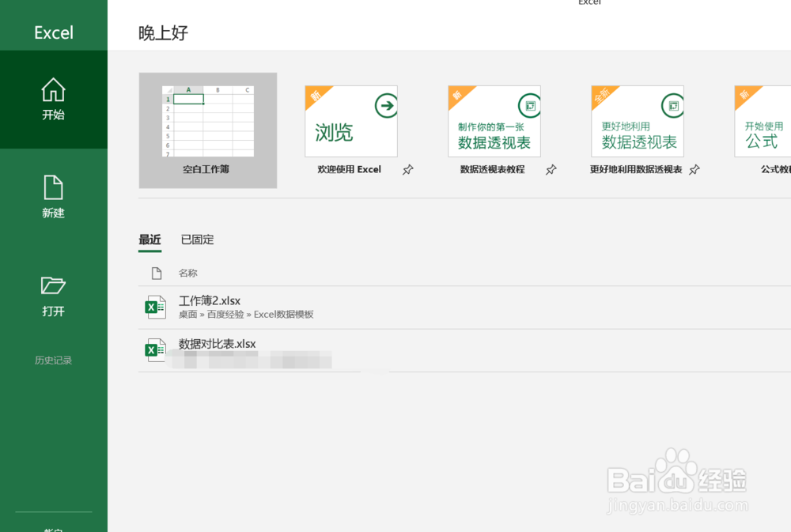Click the Excel file icon beside 工作簿2.xlsx
This screenshot has width=791, height=532.
(x=155, y=307)
